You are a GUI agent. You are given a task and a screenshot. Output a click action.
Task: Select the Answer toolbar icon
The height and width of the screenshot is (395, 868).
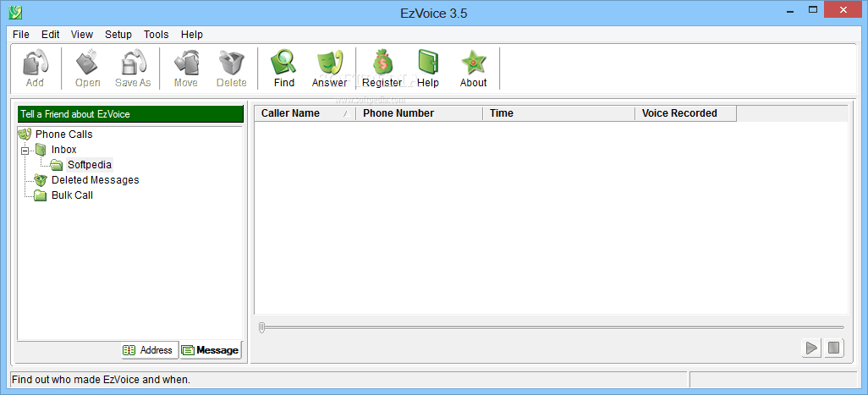(x=329, y=63)
